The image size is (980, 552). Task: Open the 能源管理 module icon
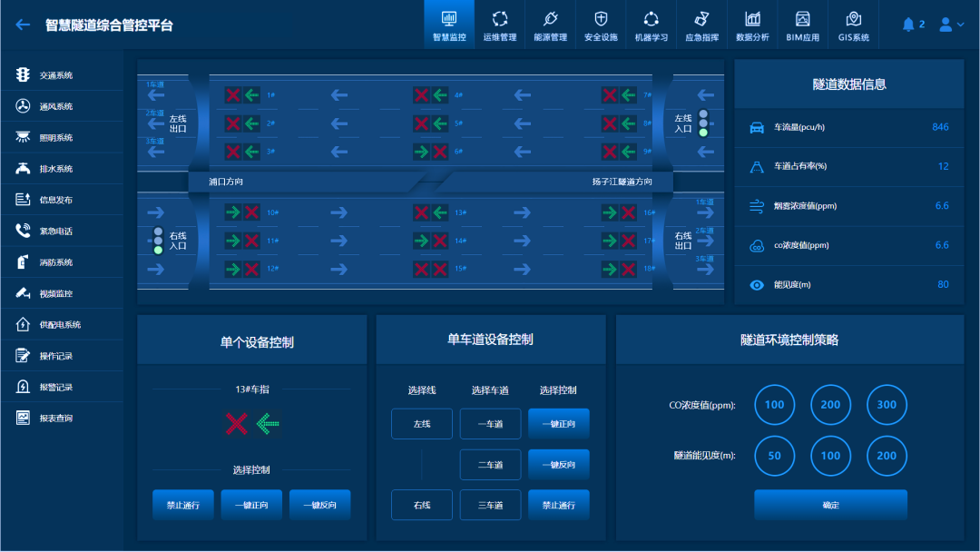[550, 25]
